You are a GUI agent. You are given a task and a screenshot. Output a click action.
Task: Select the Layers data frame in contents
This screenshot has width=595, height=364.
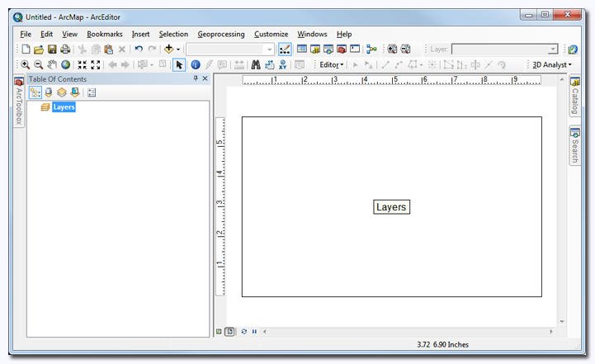(64, 107)
